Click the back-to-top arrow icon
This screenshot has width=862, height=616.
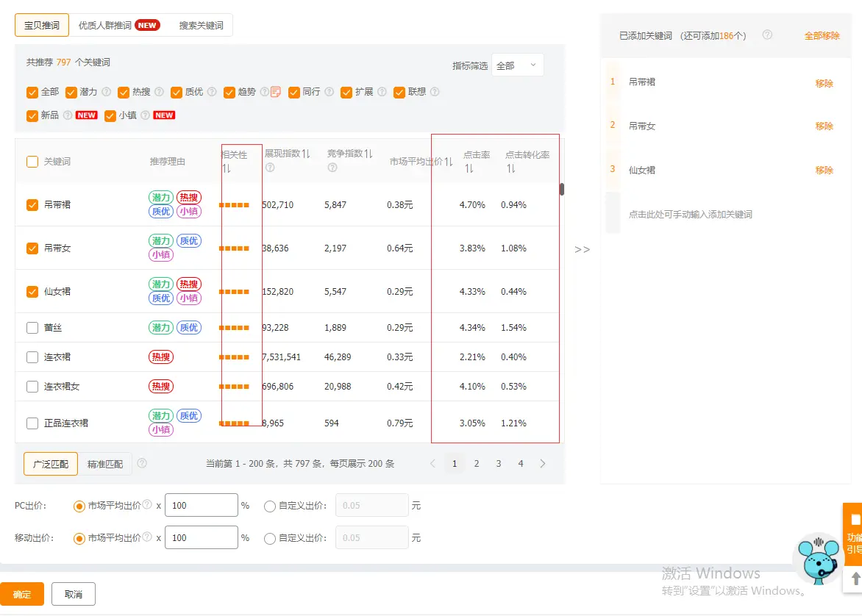855,579
